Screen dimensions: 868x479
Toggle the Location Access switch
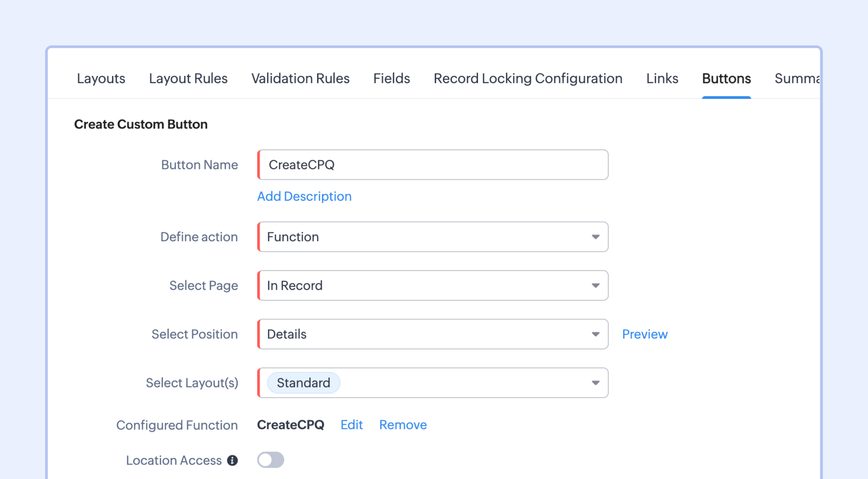pyautogui.click(x=270, y=460)
